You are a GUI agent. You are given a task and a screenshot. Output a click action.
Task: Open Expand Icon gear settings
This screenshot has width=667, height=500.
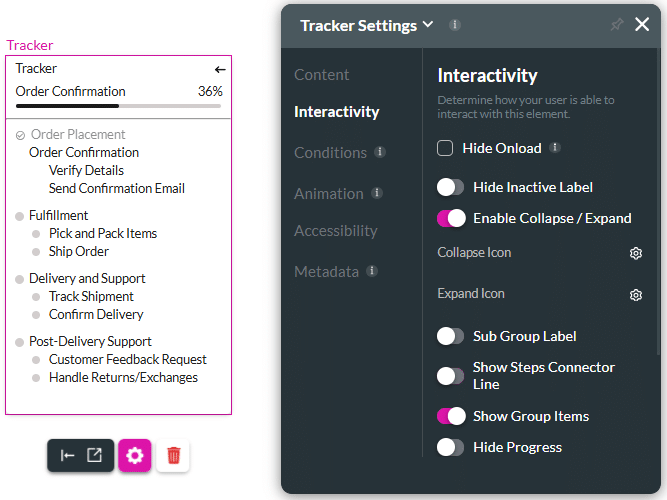[x=635, y=295]
